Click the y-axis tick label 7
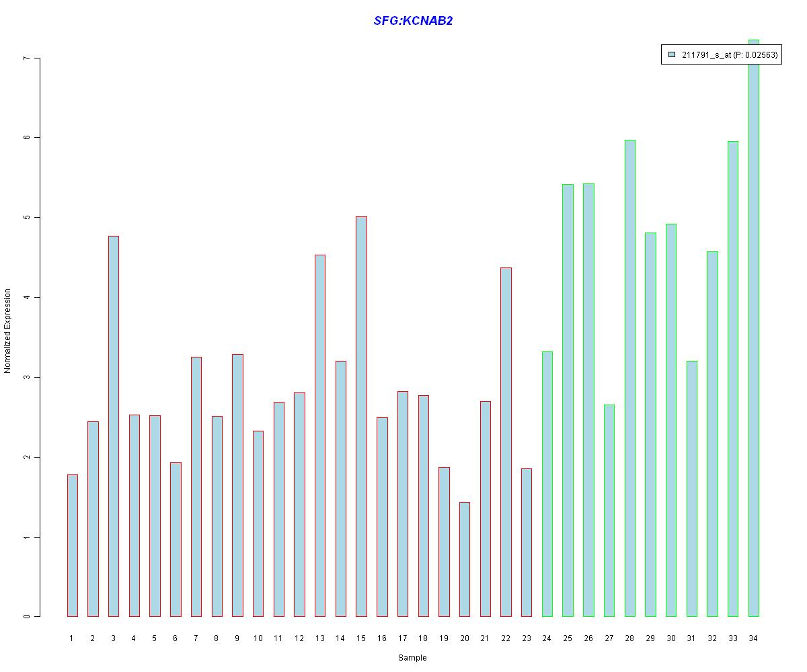The width and height of the screenshot is (807, 672). click(27, 58)
